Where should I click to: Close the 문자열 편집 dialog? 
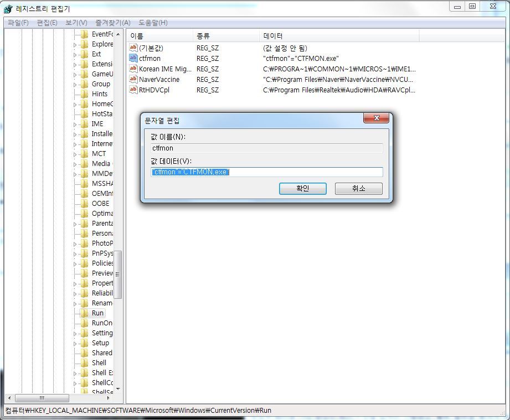coord(377,118)
